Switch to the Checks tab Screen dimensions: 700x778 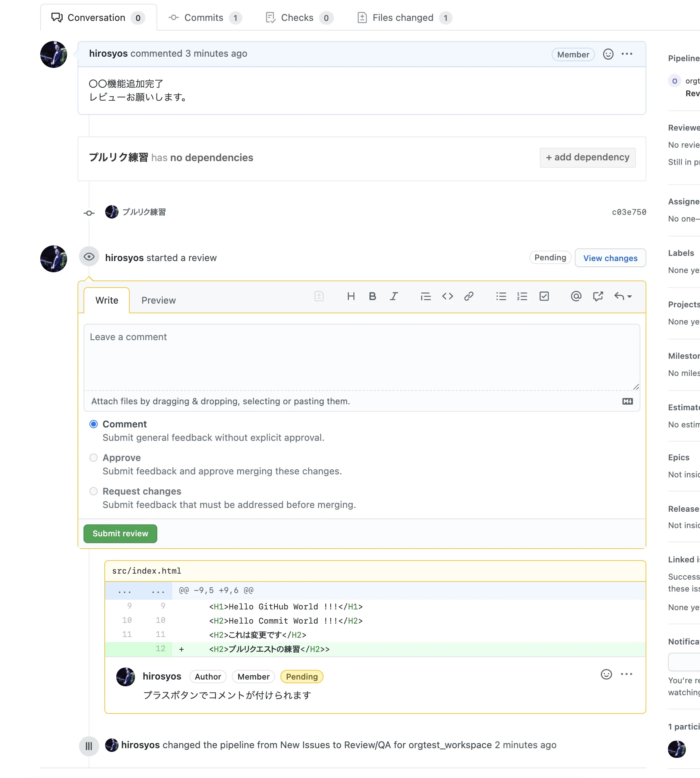pos(299,18)
